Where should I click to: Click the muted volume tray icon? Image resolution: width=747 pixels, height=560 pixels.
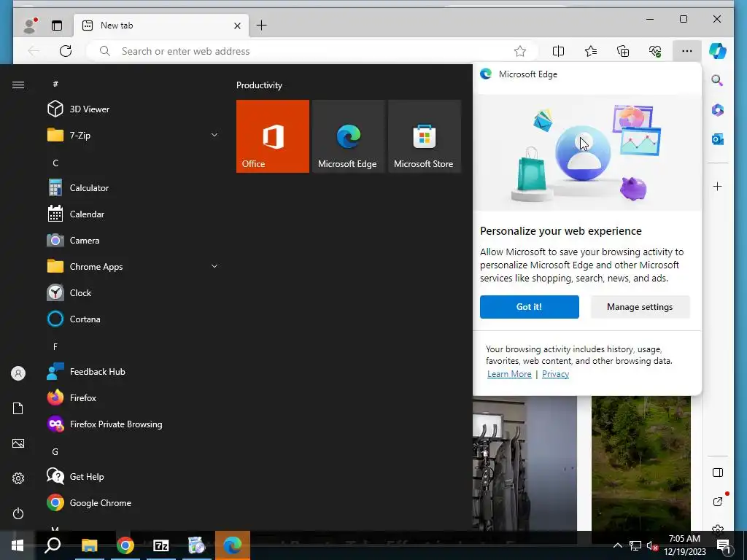point(653,545)
